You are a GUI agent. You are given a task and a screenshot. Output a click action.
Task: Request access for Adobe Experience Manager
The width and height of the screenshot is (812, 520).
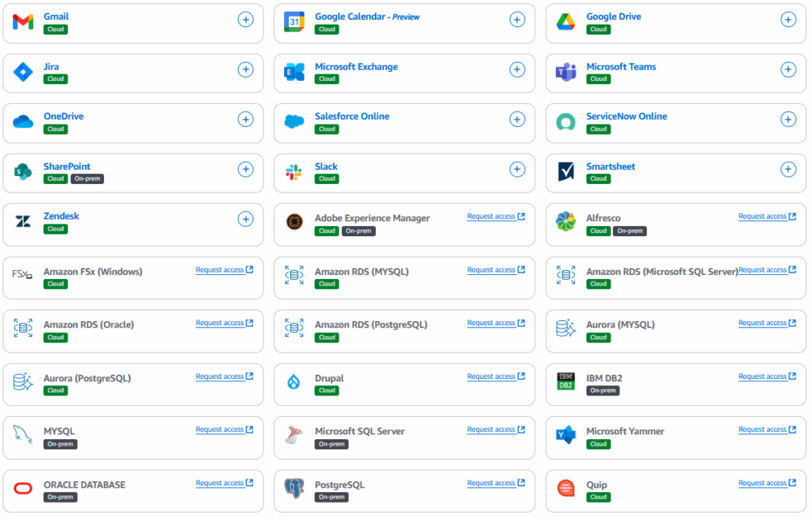pyautogui.click(x=496, y=216)
